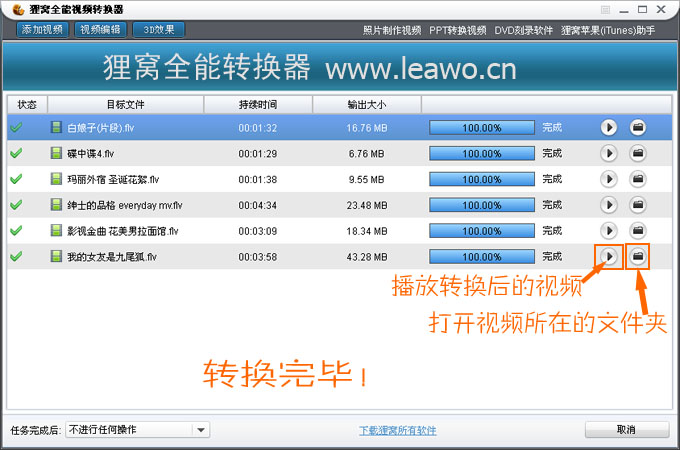Viewport: 680px width, 450px height.
Task: Play converted video 我的女友是九尾狐.flv
Action: 609,257
